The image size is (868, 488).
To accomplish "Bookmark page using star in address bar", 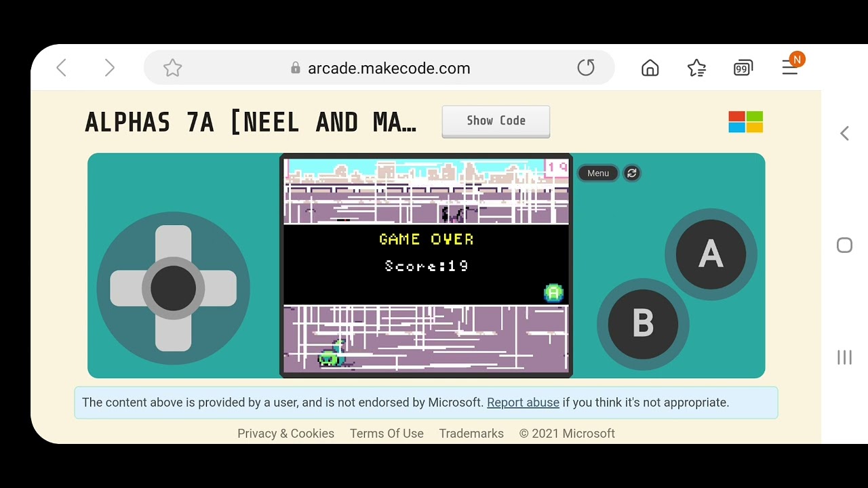I will [x=173, y=68].
